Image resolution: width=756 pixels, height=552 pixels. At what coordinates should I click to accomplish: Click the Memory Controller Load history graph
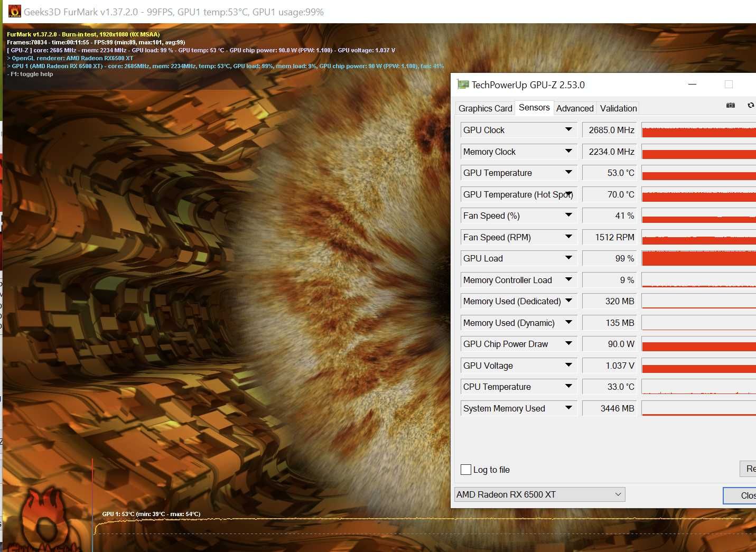[698, 280]
